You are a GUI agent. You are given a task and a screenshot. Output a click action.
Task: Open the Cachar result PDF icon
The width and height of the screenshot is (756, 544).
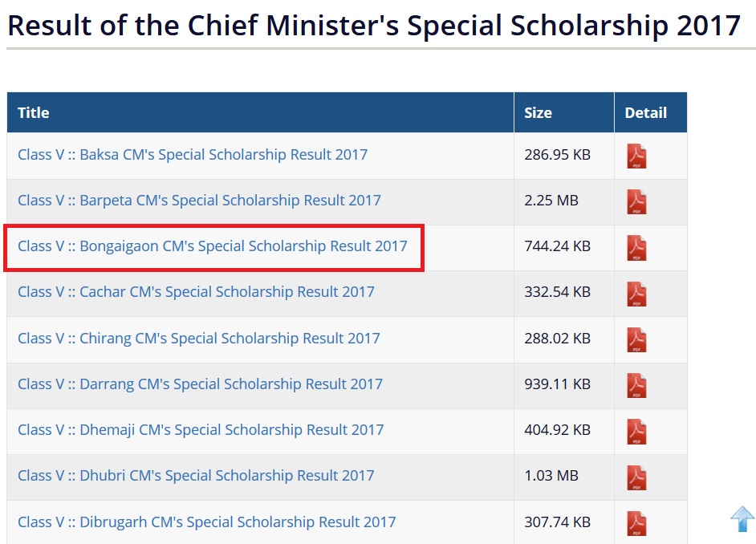(x=636, y=293)
